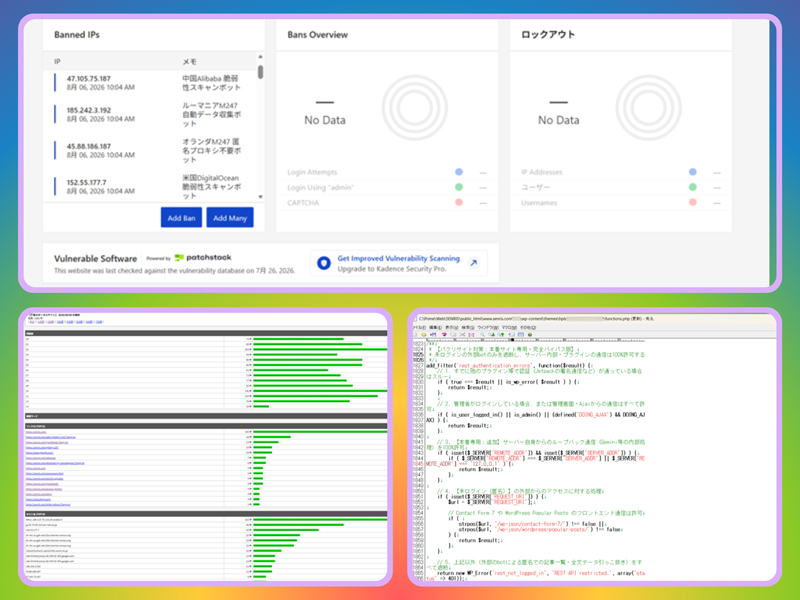
Task: Click the Add Ban button
Action: pyautogui.click(x=181, y=217)
